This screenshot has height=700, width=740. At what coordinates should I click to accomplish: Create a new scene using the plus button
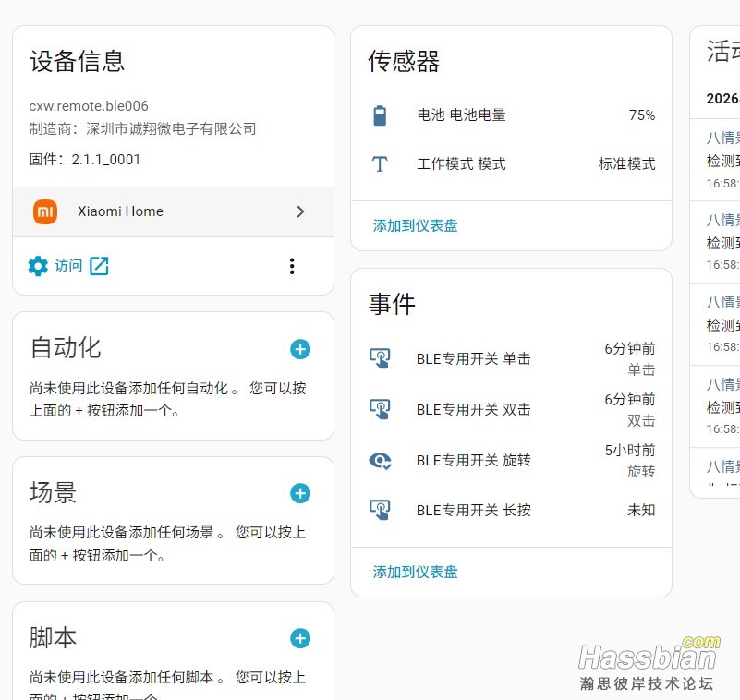[299, 494]
